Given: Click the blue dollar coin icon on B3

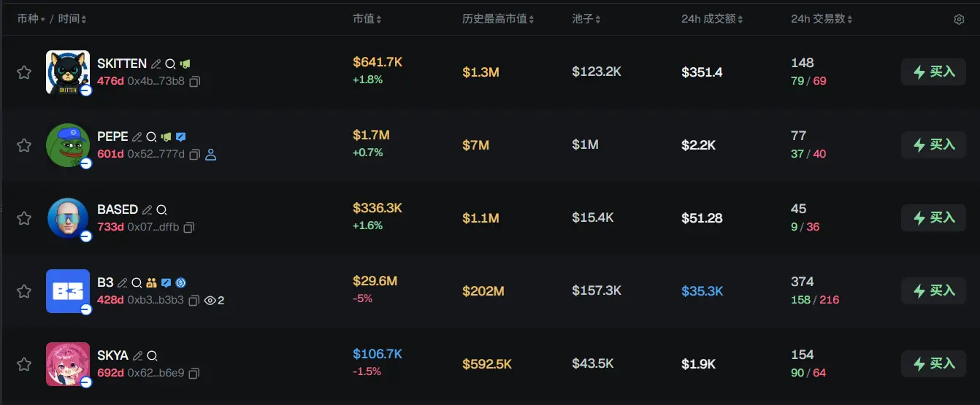Looking at the screenshot, I should coord(181,283).
